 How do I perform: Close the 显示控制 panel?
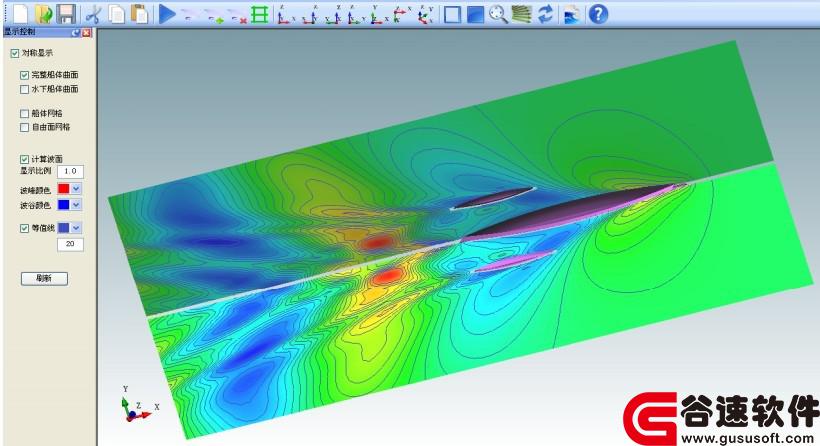(x=86, y=32)
